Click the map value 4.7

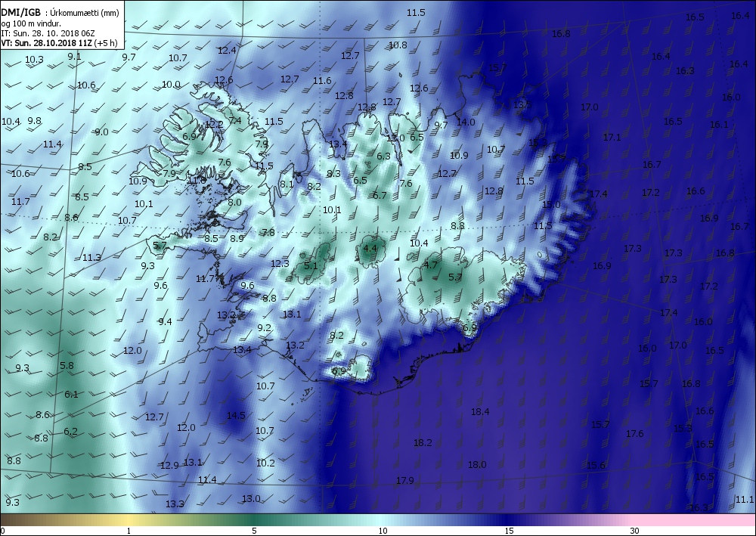tap(430, 265)
